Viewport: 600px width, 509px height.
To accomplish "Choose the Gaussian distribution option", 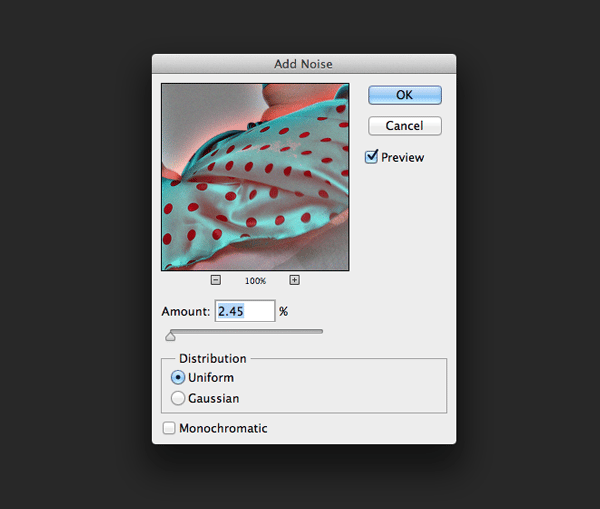I will coord(178,398).
